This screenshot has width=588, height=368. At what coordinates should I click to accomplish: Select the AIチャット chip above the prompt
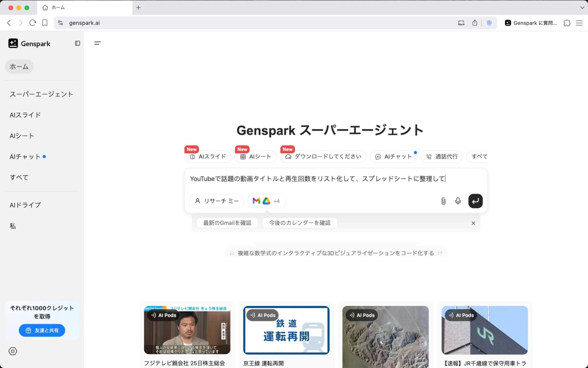pyautogui.click(x=393, y=157)
